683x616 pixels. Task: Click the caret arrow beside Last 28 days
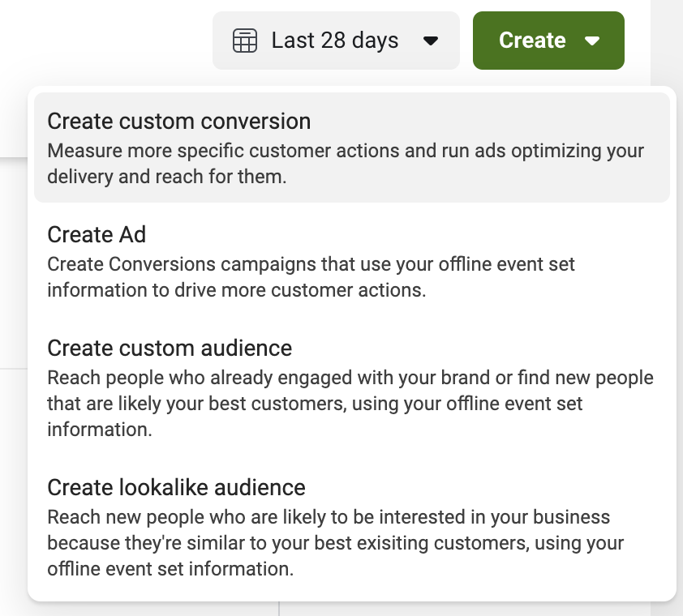[431, 41]
